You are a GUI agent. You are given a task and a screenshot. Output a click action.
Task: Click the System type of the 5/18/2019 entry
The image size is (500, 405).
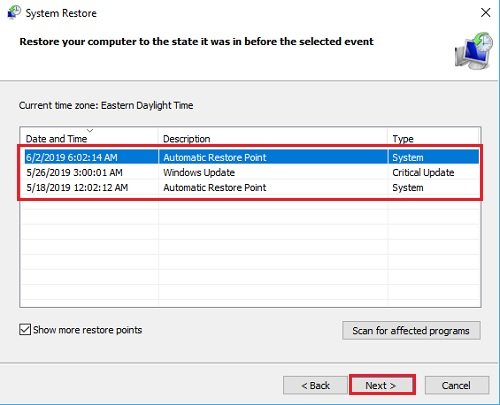point(408,188)
